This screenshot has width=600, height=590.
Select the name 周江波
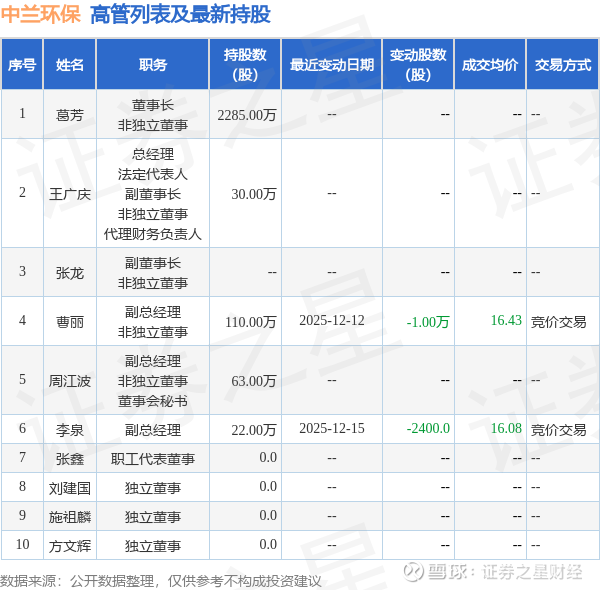click(70, 381)
